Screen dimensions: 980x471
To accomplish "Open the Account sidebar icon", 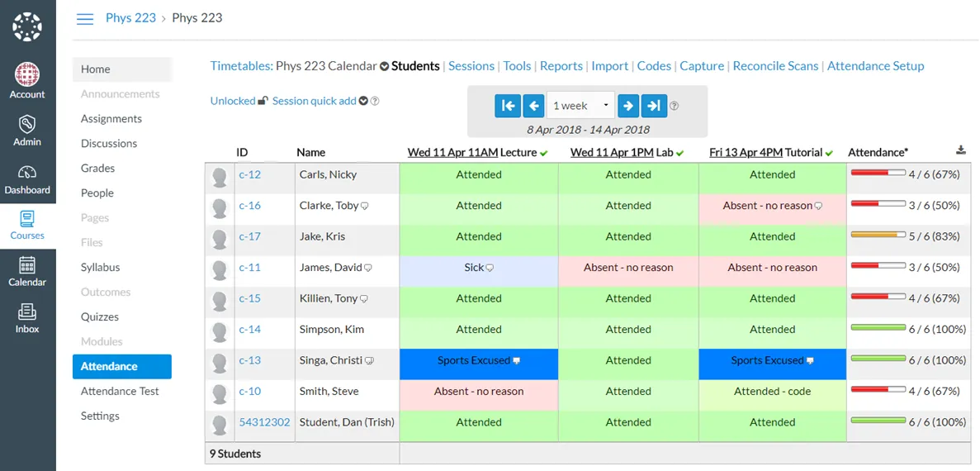I will coord(27,81).
